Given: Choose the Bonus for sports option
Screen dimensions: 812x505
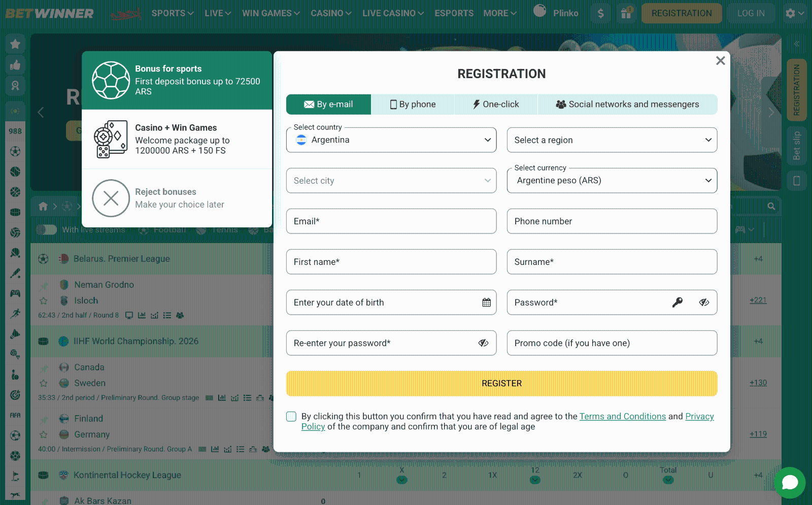Looking at the screenshot, I should pyautogui.click(x=177, y=80).
